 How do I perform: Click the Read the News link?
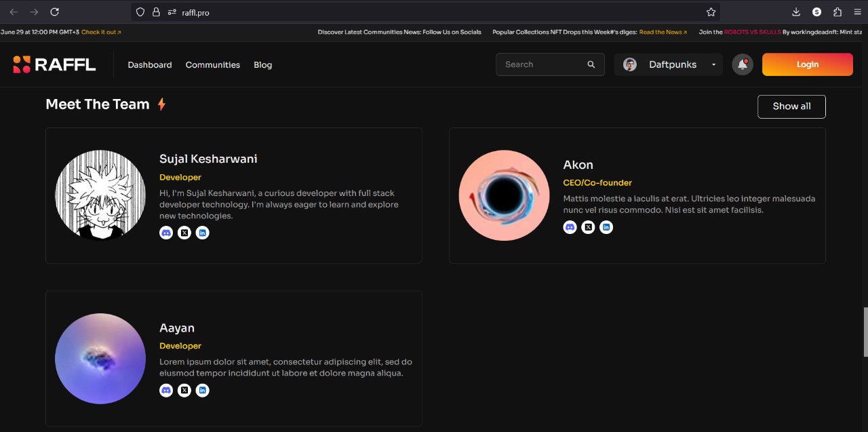663,32
